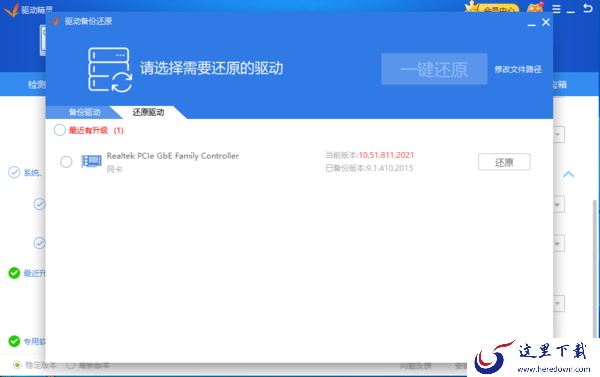Image resolution: width=600 pixels, height=377 pixels.
Task: Minimize the main 驱动精灵 window
Action: 571,10
